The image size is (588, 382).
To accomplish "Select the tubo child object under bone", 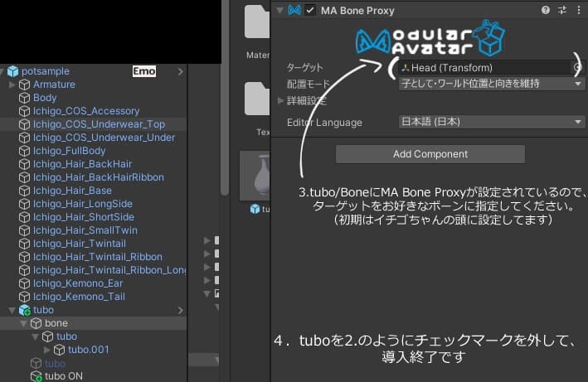I will point(66,336).
